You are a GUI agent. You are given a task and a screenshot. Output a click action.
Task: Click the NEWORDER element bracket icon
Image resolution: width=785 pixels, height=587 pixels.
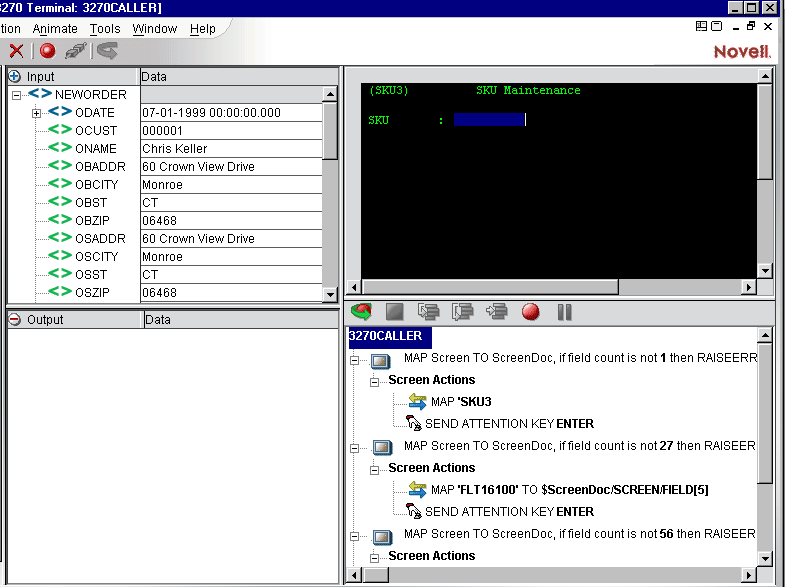pyautogui.click(x=40, y=94)
